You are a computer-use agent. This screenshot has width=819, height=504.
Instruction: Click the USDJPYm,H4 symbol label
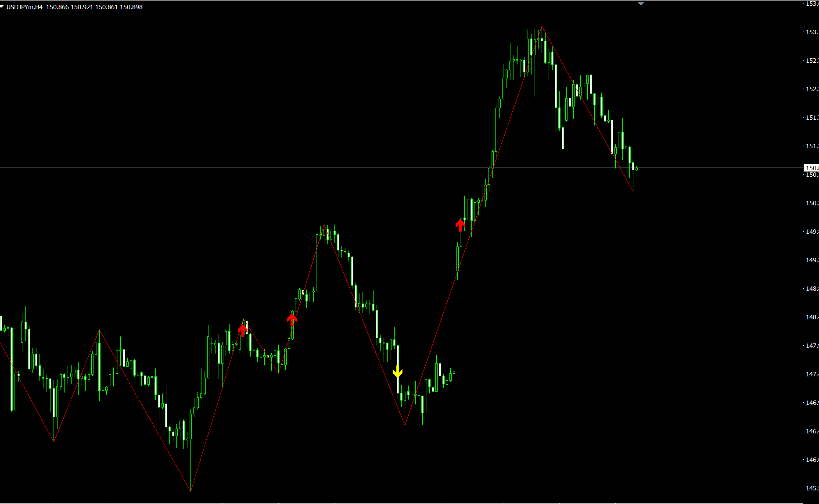[25, 7]
